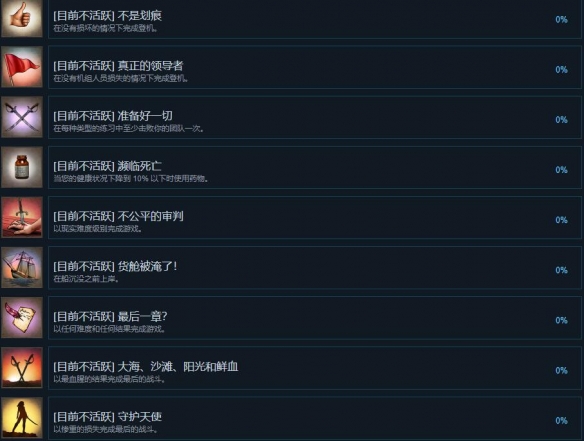Click the silhouette guardian angel icon

(x=22, y=418)
